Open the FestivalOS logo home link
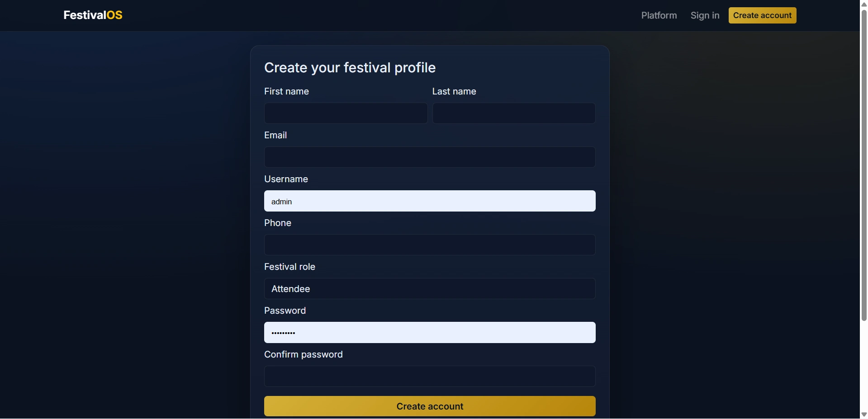 93,15
